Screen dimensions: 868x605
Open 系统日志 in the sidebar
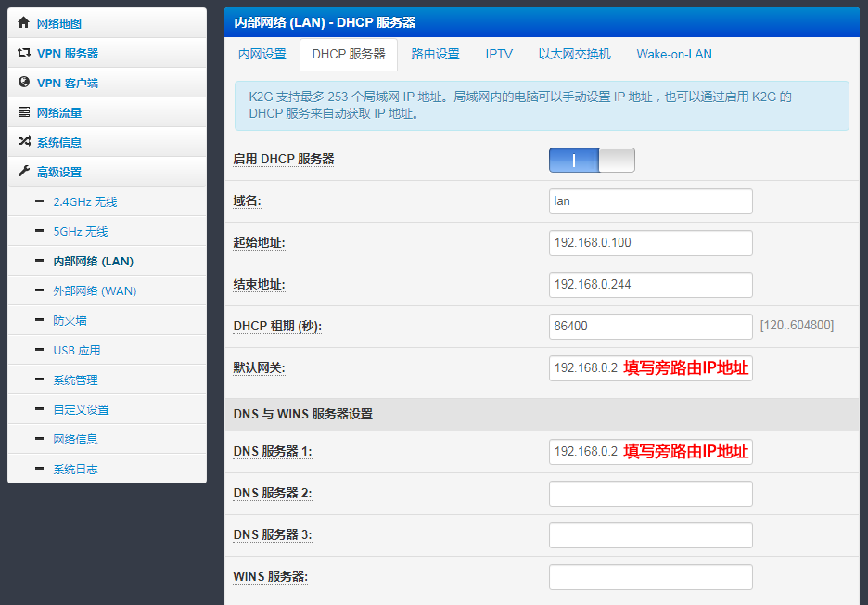[75, 470]
